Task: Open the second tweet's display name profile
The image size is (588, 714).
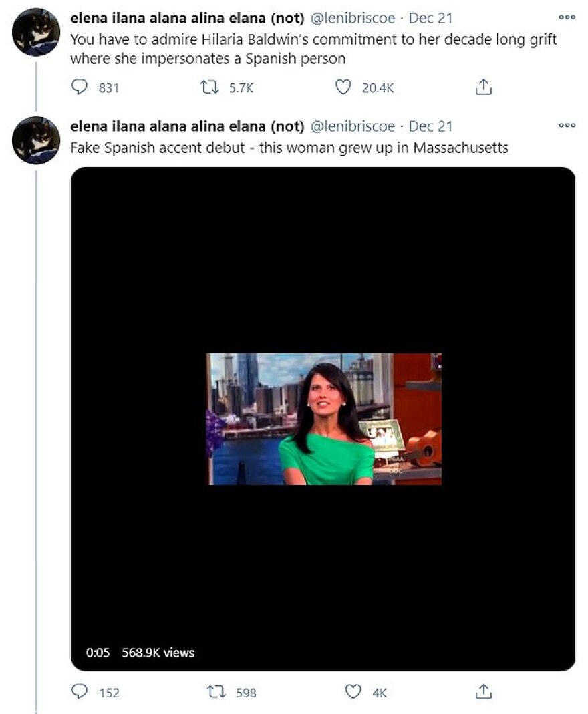Action: (x=187, y=126)
